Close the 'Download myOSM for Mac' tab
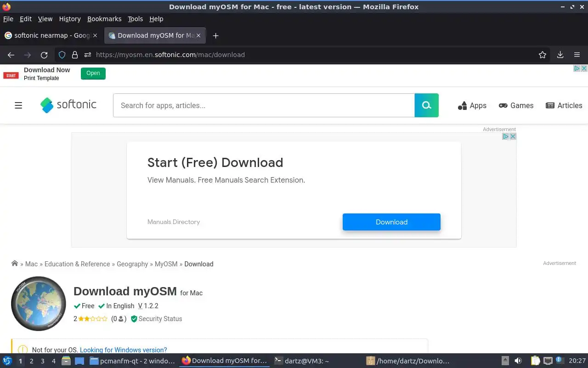The width and height of the screenshot is (588, 368). pyautogui.click(x=198, y=35)
